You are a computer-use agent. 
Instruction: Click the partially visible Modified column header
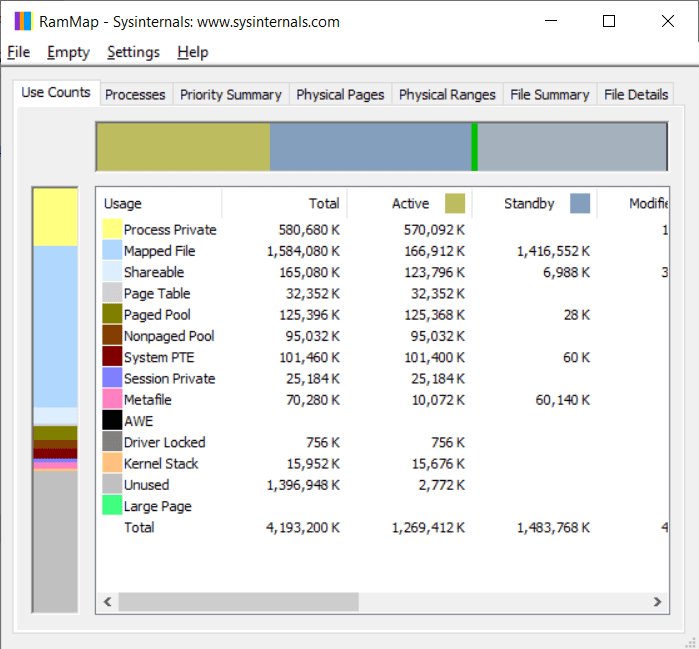(633, 203)
